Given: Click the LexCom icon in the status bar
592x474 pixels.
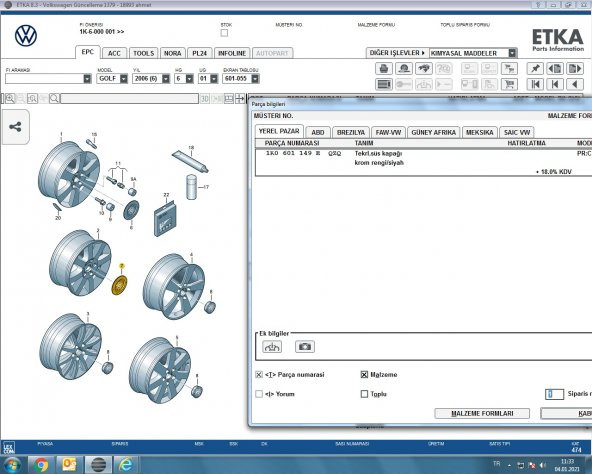Looking at the screenshot, I should click(x=8, y=447).
